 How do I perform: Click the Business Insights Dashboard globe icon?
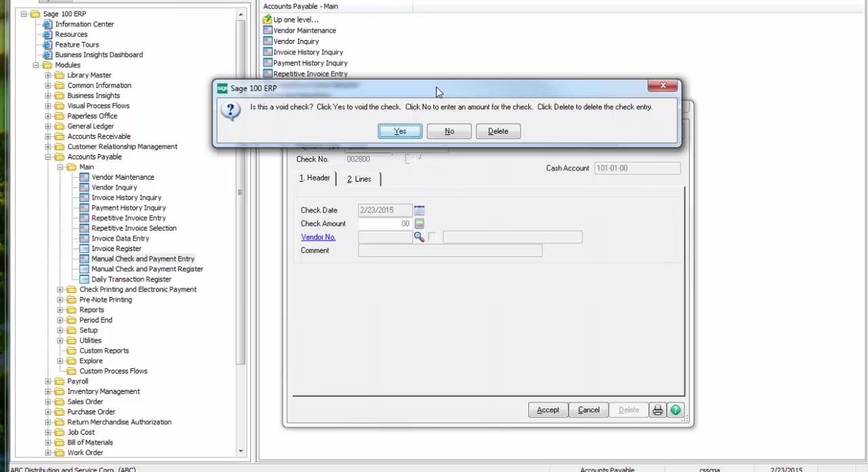(47, 55)
